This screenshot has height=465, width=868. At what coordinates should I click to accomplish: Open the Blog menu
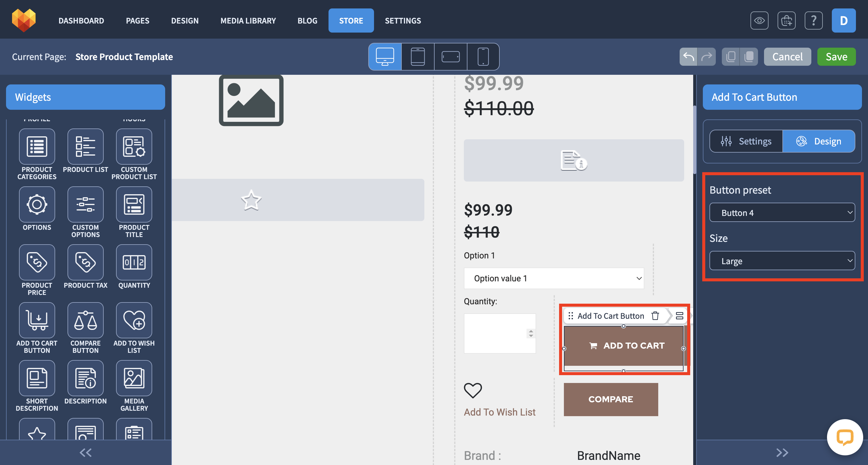tap(307, 21)
